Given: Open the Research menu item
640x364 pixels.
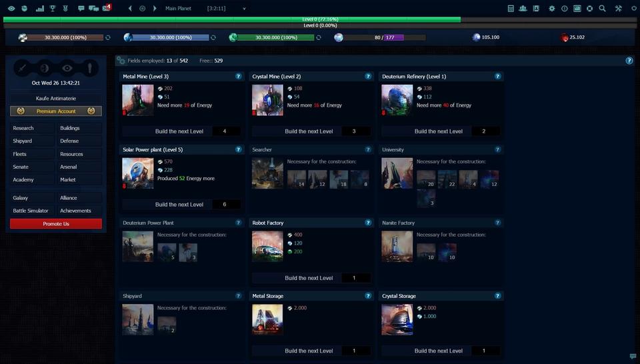Looking at the screenshot, I should (23, 128).
